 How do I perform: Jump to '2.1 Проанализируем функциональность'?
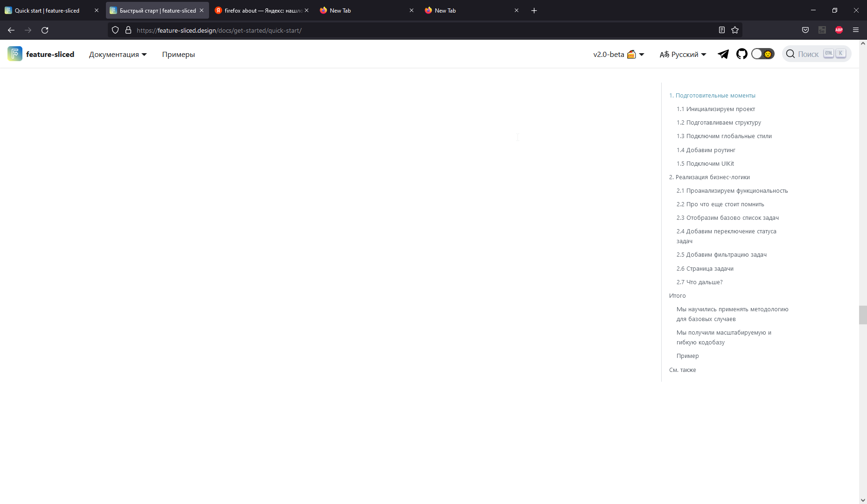[732, 191]
